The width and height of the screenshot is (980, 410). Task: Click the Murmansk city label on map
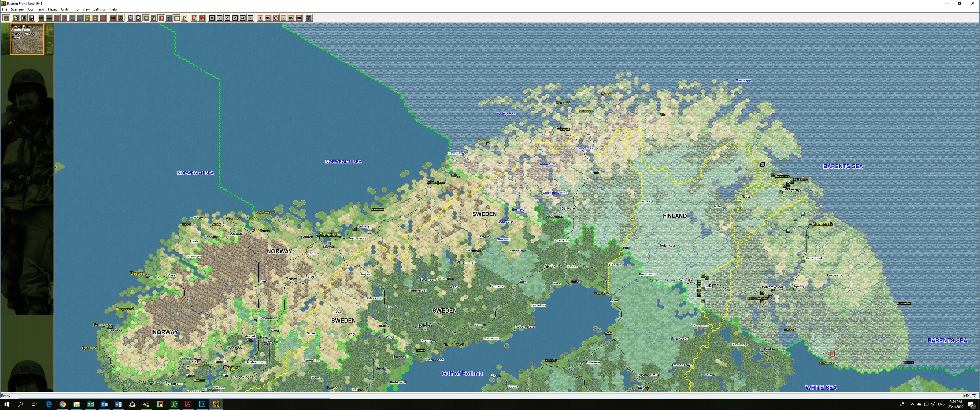coord(822,224)
